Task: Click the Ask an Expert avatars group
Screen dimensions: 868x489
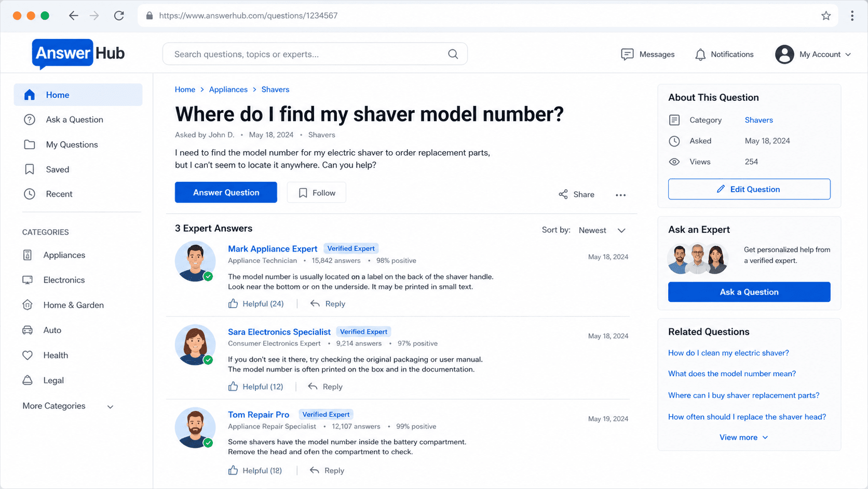Action: click(698, 259)
